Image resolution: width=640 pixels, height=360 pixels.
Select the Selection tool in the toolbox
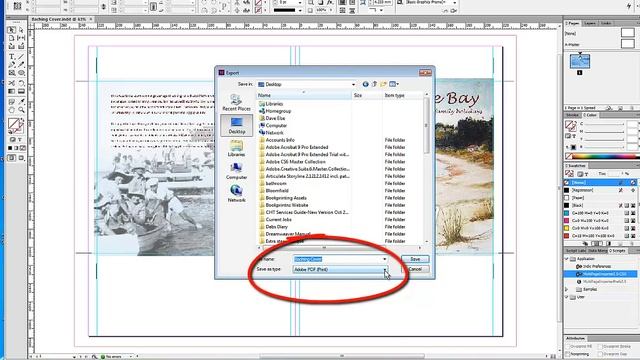pos(11,30)
